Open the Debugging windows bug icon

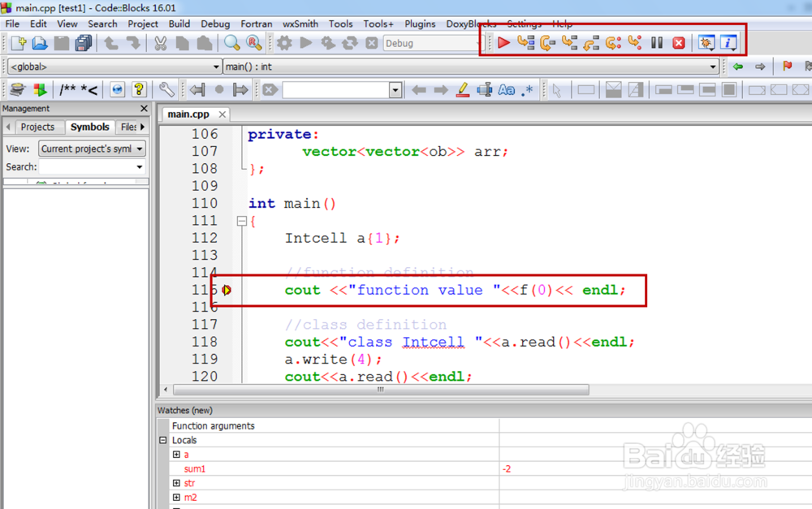(706, 42)
